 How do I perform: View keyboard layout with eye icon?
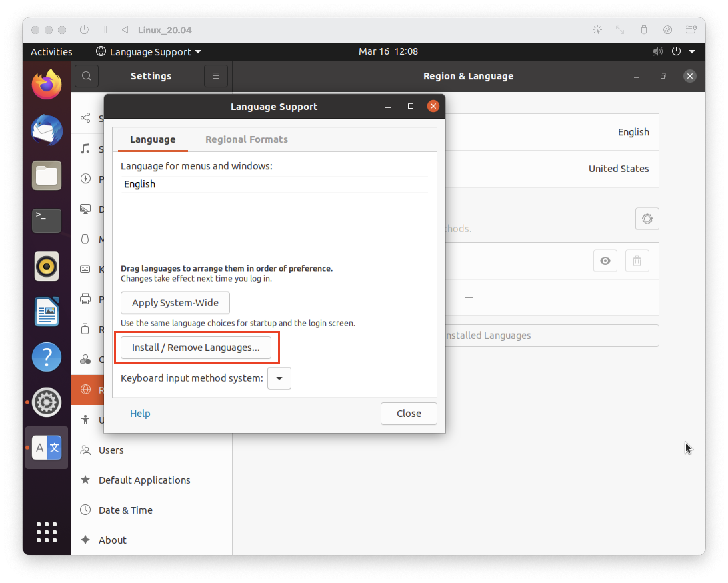point(605,261)
